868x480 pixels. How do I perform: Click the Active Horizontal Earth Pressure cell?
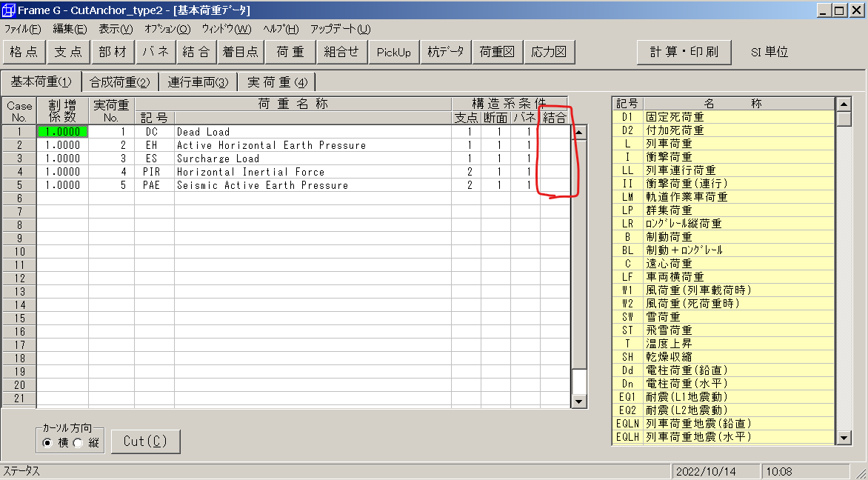(313, 145)
